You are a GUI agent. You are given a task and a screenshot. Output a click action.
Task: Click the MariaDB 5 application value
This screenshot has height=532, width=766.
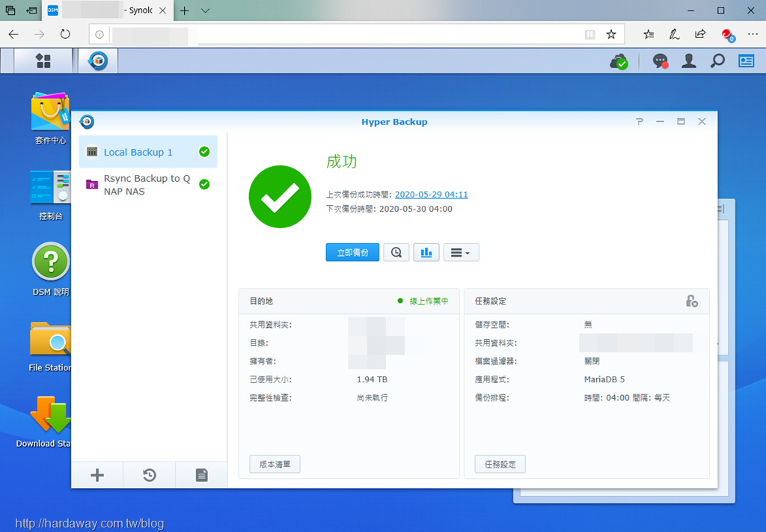click(604, 379)
